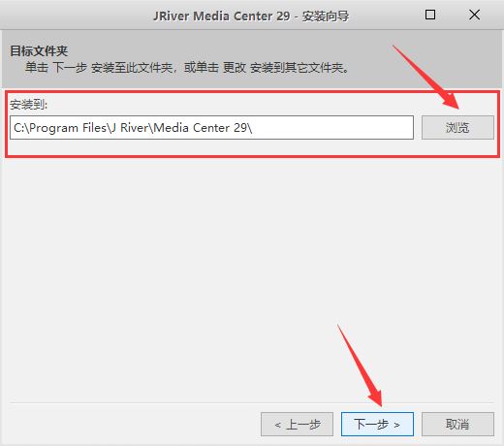This screenshot has height=446, width=504.
Task: Click the "C:\" drive portion of the path
Action: click(21, 128)
